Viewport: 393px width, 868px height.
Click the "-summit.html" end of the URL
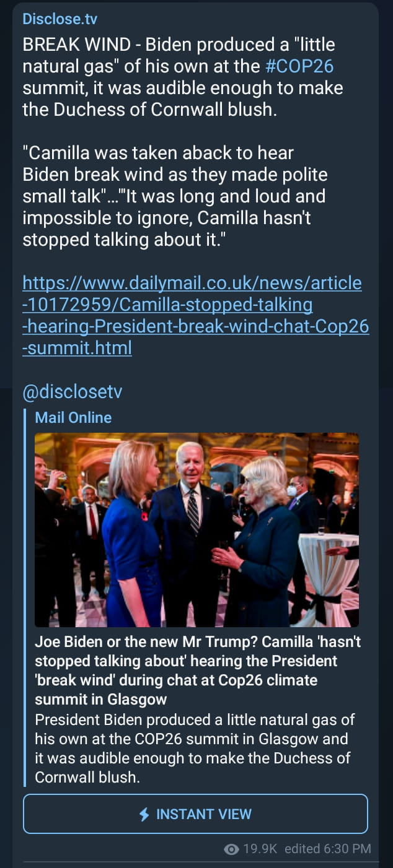pyautogui.click(x=77, y=348)
